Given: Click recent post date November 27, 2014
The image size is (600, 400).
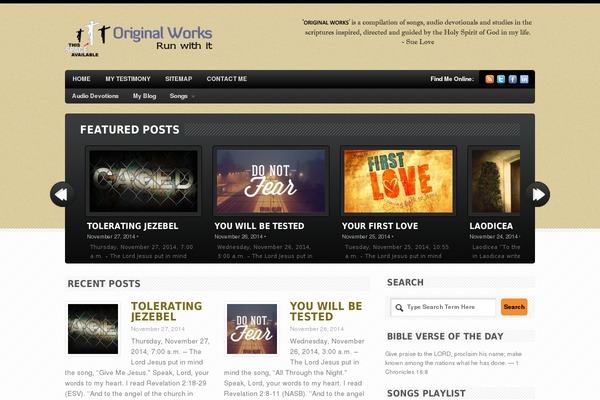Looking at the screenshot, I should (x=158, y=329).
